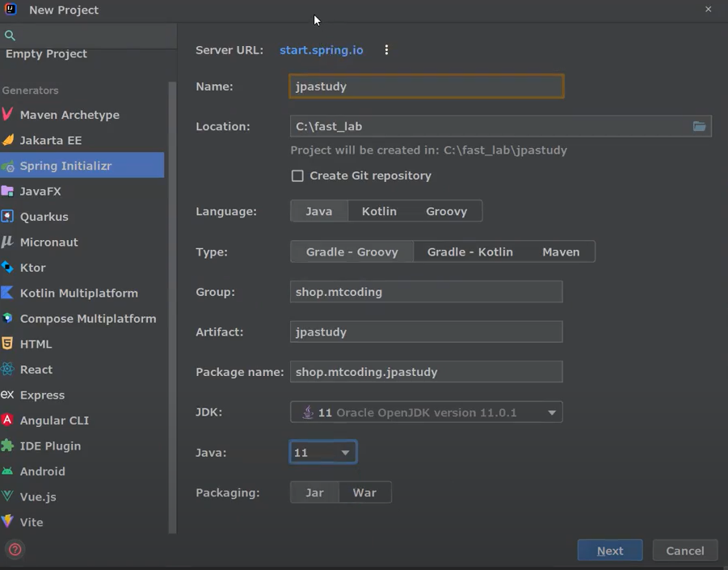728x570 pixels.
Task: Click the Micronaut mu icon
Action: [x=7, y=242]
